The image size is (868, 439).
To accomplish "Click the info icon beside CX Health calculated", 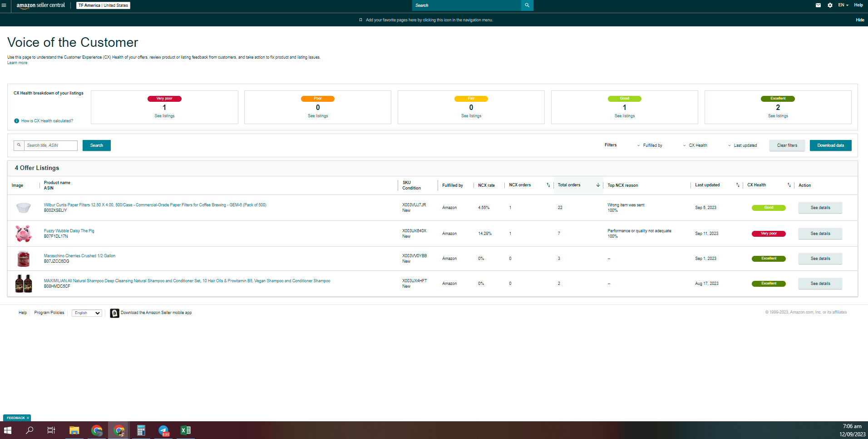I will pyautogui.click(x=16, y=121).
